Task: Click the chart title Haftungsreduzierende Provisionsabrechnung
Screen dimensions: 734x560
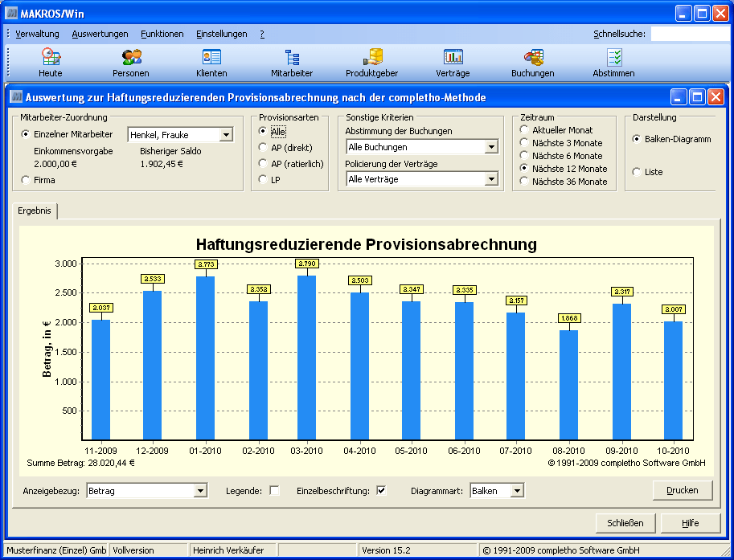Action: point(366,244)
